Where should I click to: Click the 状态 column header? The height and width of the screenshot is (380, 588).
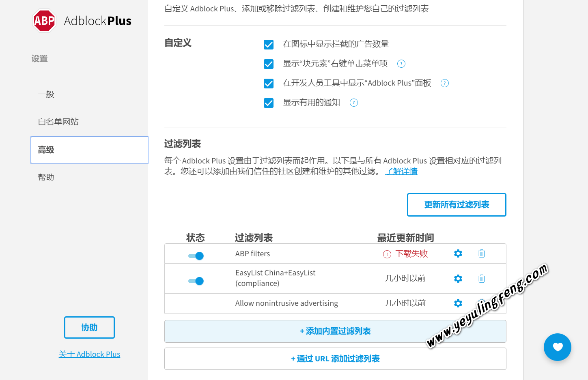[196, 238]
